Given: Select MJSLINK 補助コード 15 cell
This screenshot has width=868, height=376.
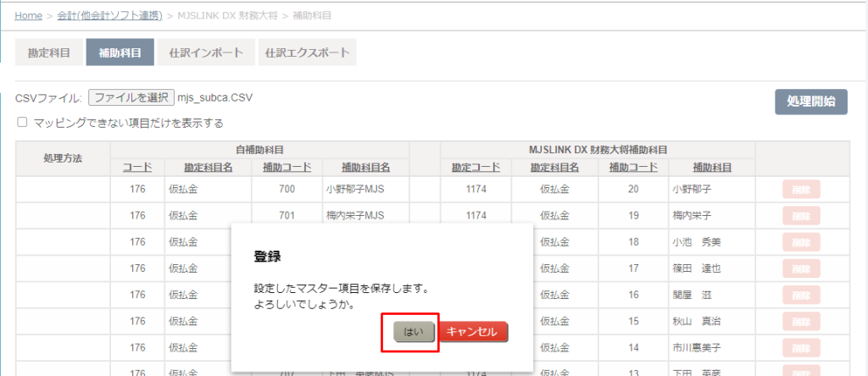Looking at the screenshot, I should pos(633,321).
